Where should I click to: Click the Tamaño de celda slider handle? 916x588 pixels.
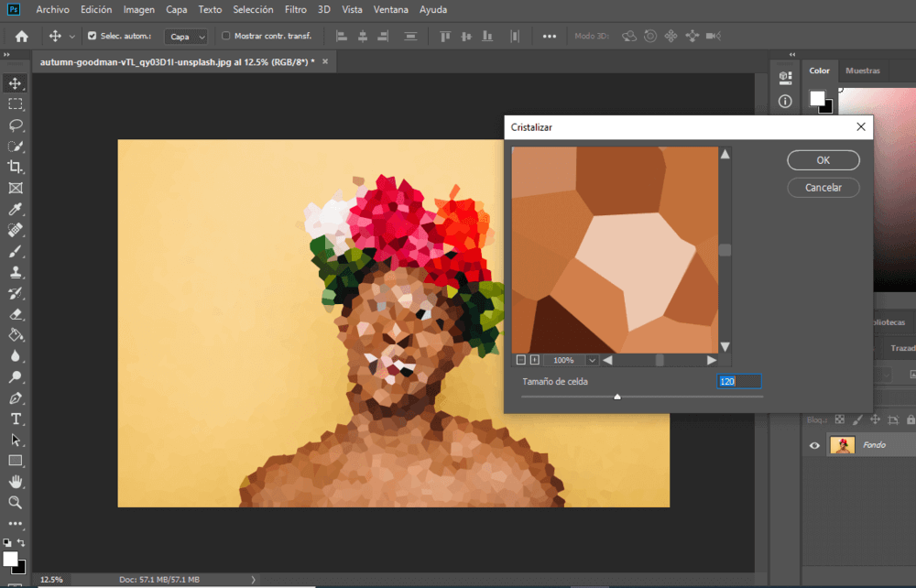(x=617, y=397)
